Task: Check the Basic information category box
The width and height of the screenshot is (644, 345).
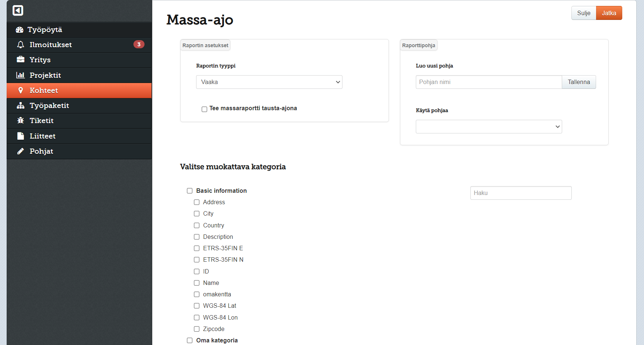Action: point(189,191)
